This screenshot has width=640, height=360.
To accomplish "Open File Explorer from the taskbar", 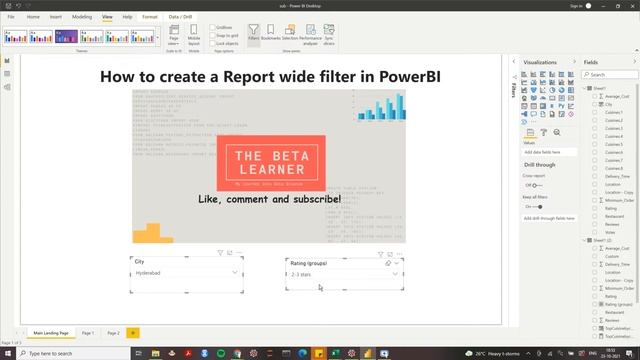I will point(156,353).
